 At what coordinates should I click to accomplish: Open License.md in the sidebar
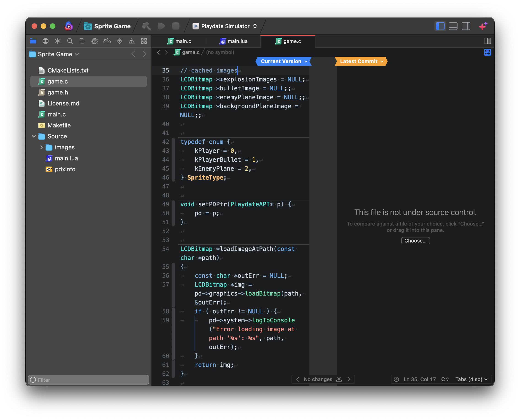(88, 103)
